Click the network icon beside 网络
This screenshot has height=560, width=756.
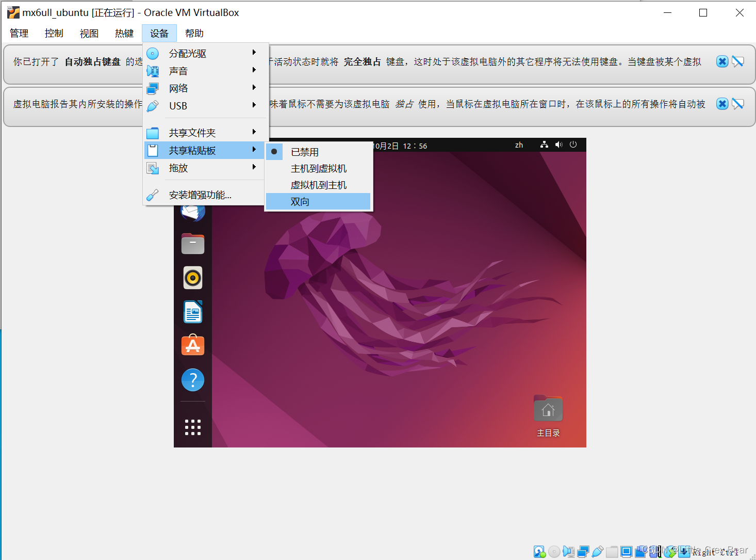[153, 88]
